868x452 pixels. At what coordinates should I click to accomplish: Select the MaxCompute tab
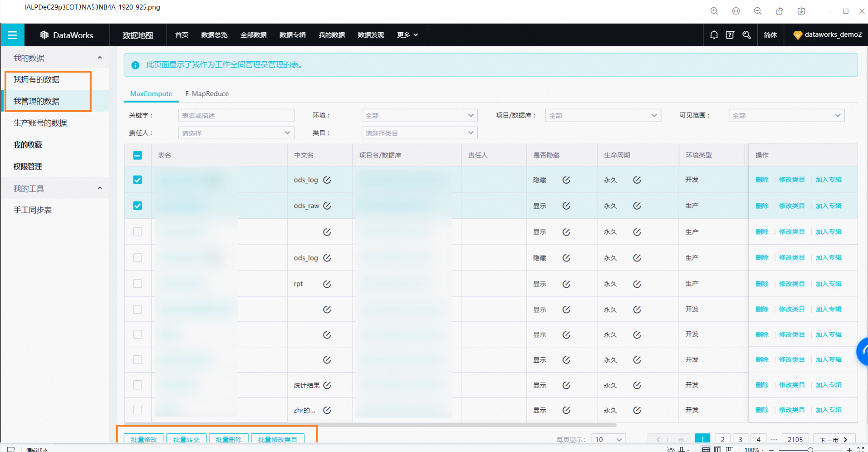(x=151, y=93)
